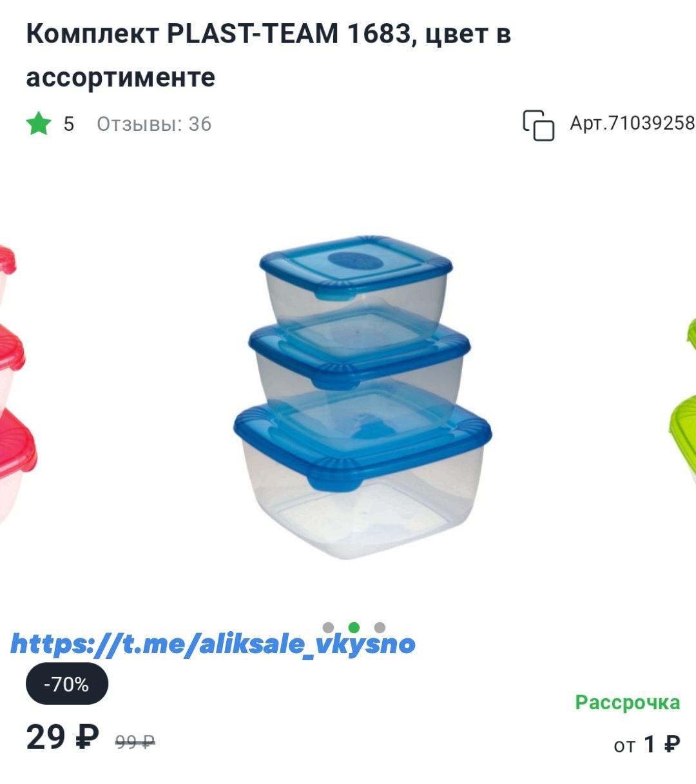Select the third carousel dot
Viewport: 696px width, 784px height.
380,627
